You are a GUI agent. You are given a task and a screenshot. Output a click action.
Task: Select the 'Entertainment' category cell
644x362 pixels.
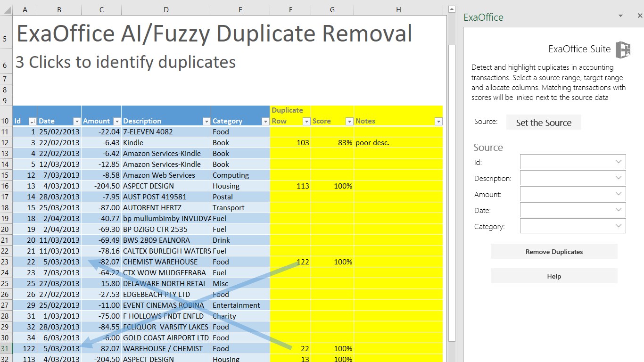[x=240, y=305]
